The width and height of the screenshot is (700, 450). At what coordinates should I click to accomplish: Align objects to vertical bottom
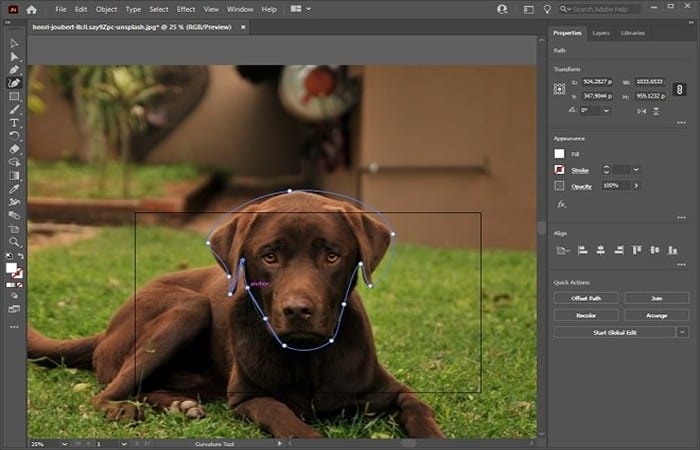tap(673, 250)
